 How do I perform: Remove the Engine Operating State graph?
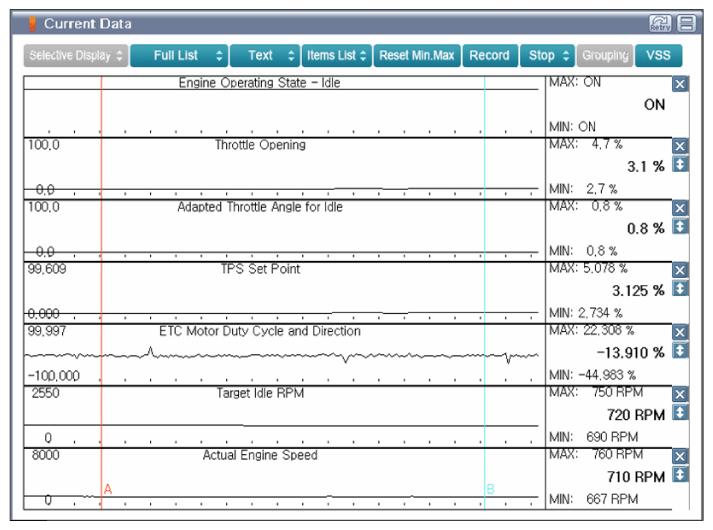tap(681, 85)
